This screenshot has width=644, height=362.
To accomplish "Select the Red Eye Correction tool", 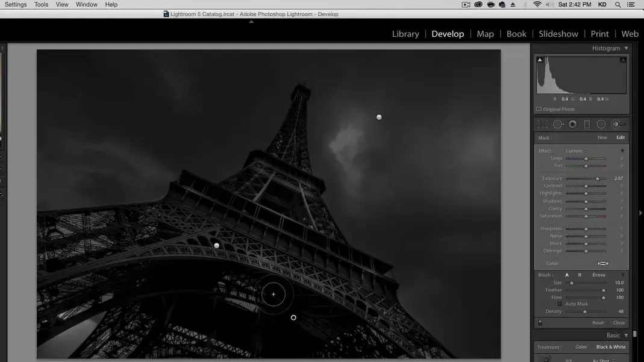I will point(572,124).
